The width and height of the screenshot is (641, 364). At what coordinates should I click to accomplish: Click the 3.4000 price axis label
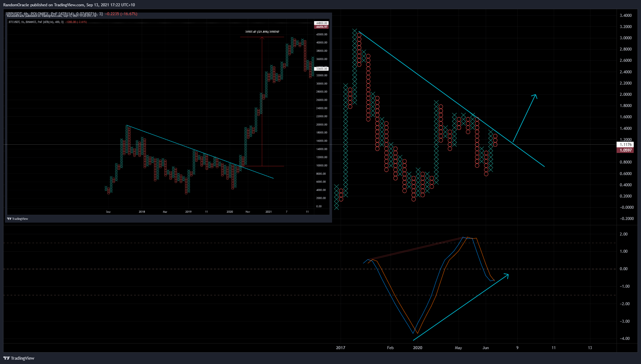(625, 16)
